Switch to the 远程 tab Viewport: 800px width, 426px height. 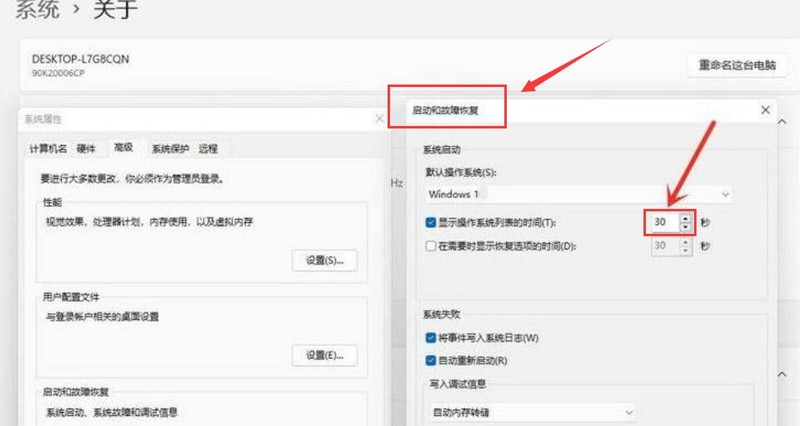(208, 149)
